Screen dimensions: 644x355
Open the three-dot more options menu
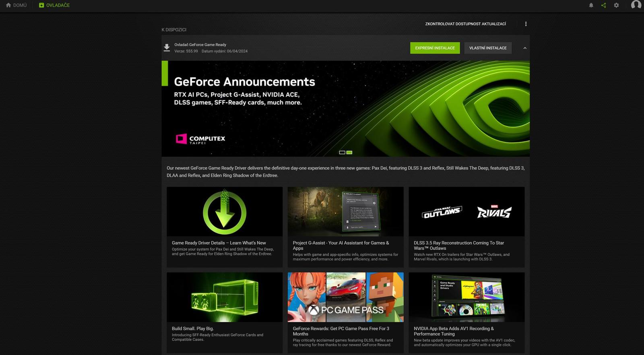click(x=526, y=24)
